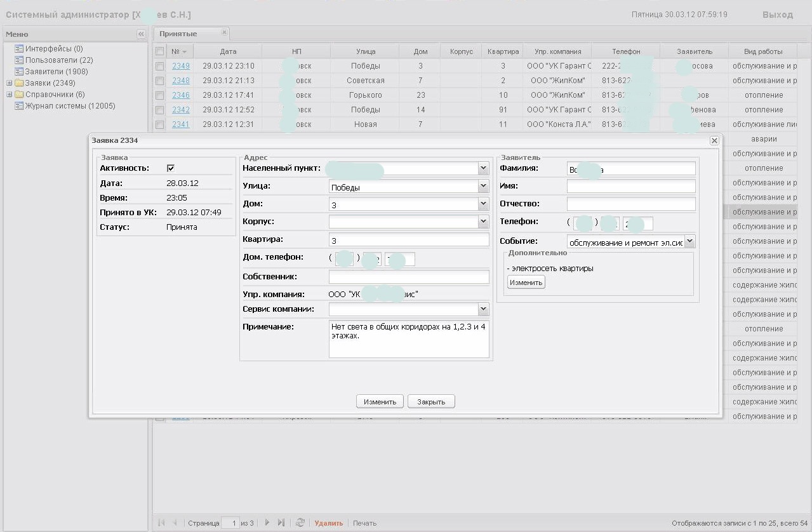The image size is (812, 532).
Task: Go to the next page of the grid
Action: pyautogui.click(x=267, y=523)
